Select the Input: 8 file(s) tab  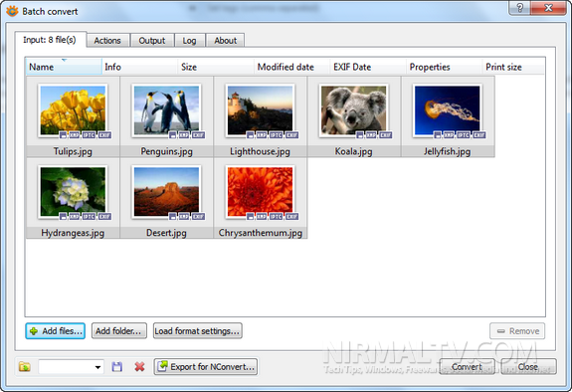[x=50, y=40]
